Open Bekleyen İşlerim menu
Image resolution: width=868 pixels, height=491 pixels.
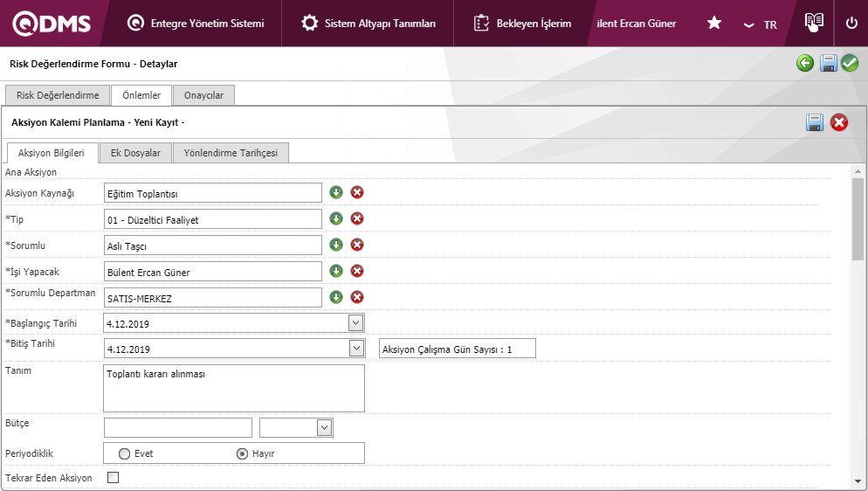[522, 24]
